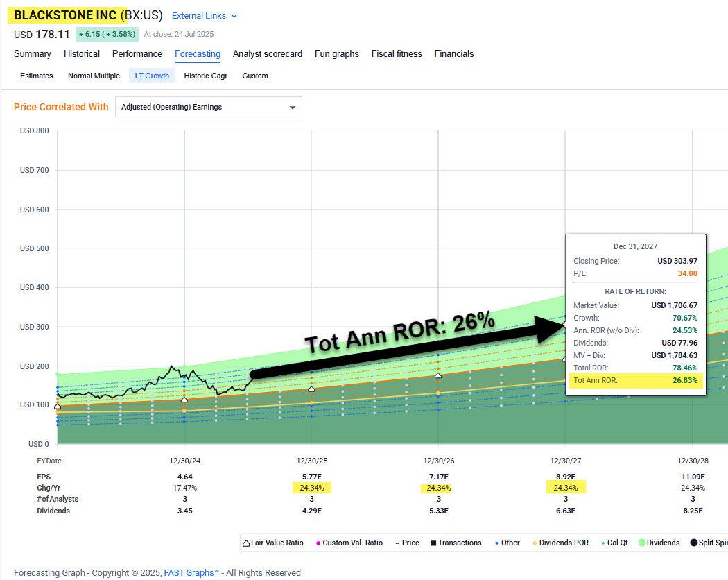Viewport: 728px width, 580px height.
Task: Open the Adjusted (Operating) Earnings dropdown
Action: point(209,107)
